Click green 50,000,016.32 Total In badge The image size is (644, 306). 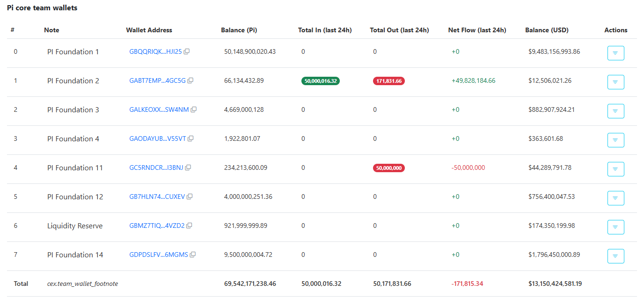(x=321, y=81)
